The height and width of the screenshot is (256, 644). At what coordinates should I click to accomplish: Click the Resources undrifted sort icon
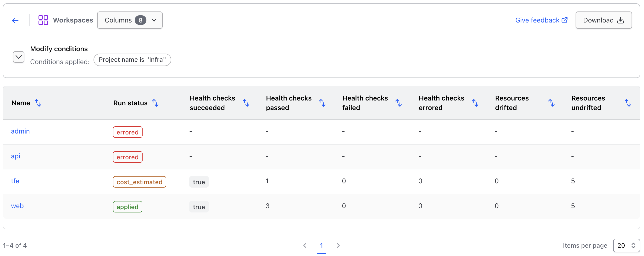[628, 103]
